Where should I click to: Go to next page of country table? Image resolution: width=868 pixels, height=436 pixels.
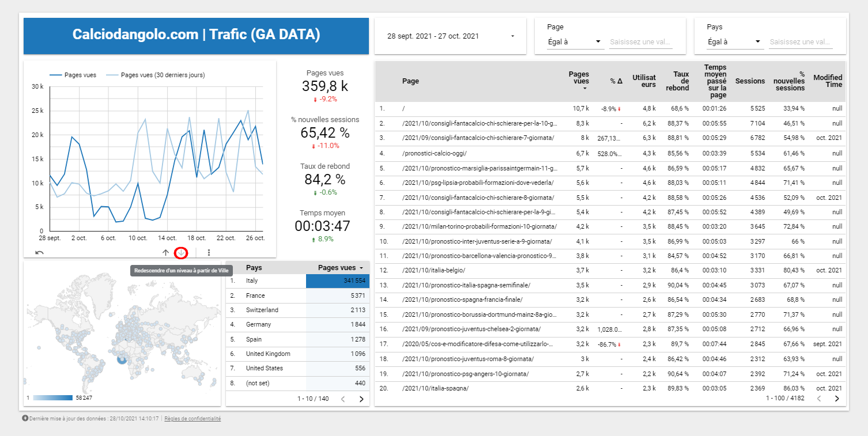pyautogui.click(x=361, y=399)
